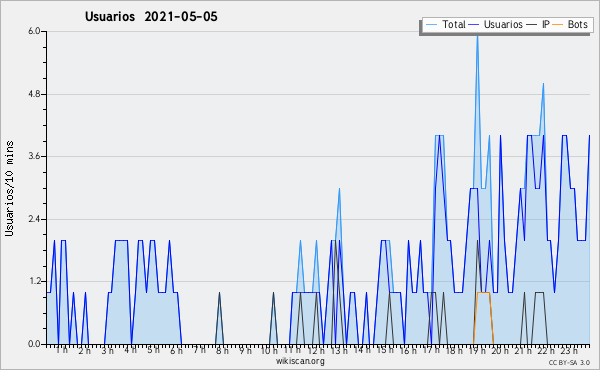Click the x-axis label '7 h'

[x=199, y=350]
